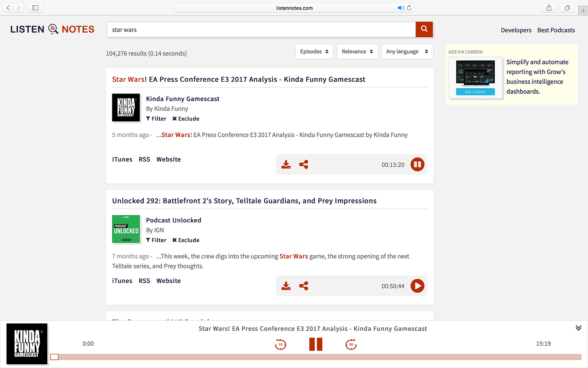Download the Unlocked 292 episode
Viewport: 588px width, 368px height.
286,286
